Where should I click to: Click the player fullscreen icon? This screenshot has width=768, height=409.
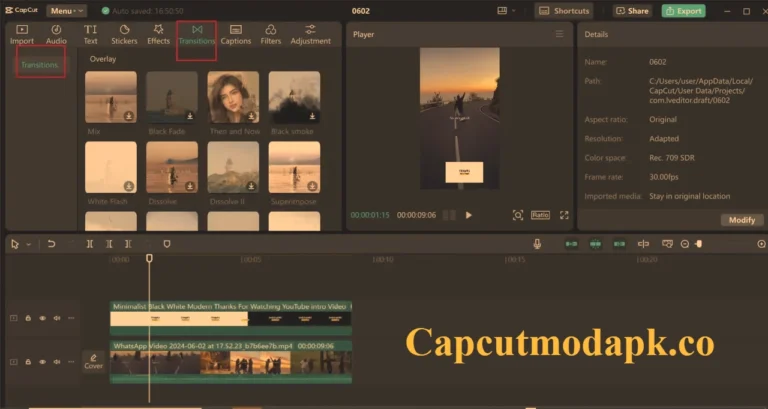tap(564, 215)
